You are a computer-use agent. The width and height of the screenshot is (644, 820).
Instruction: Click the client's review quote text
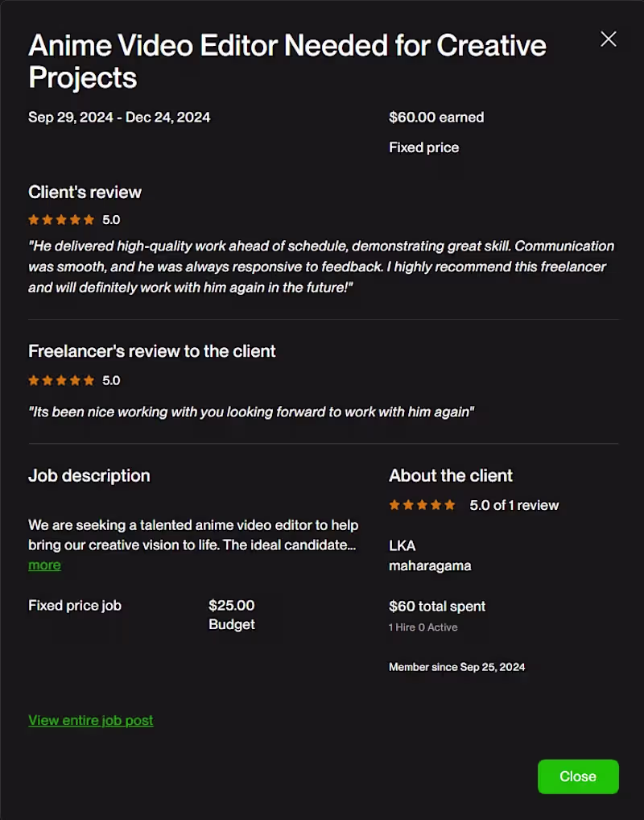pos(321,267)
